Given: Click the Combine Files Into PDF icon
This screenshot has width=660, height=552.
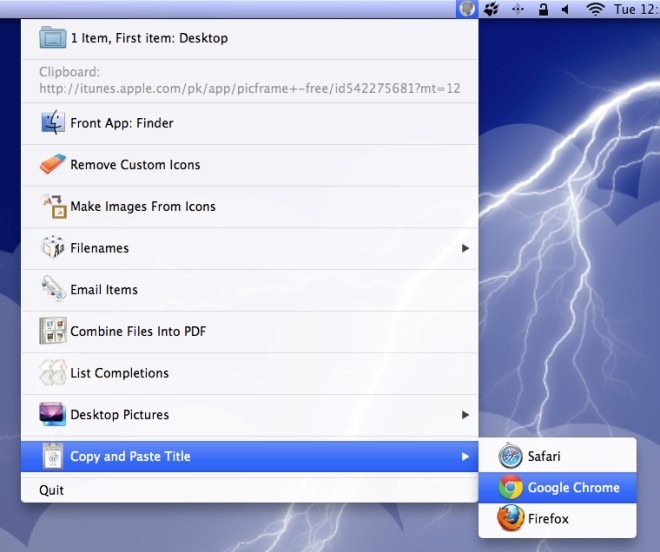Looking at the screenshot, I should click(x=53, y=331).
